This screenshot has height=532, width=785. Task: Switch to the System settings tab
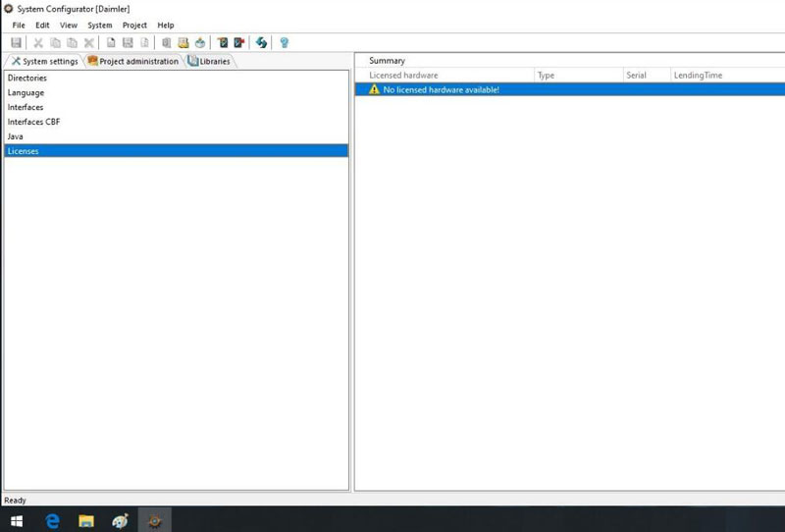tap(44, 61)
